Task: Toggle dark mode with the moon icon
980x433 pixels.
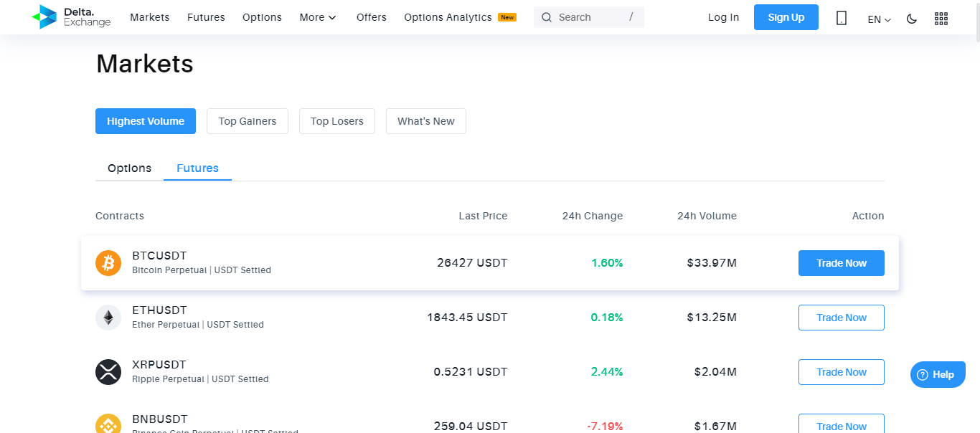Action: [x=912, y=19]
